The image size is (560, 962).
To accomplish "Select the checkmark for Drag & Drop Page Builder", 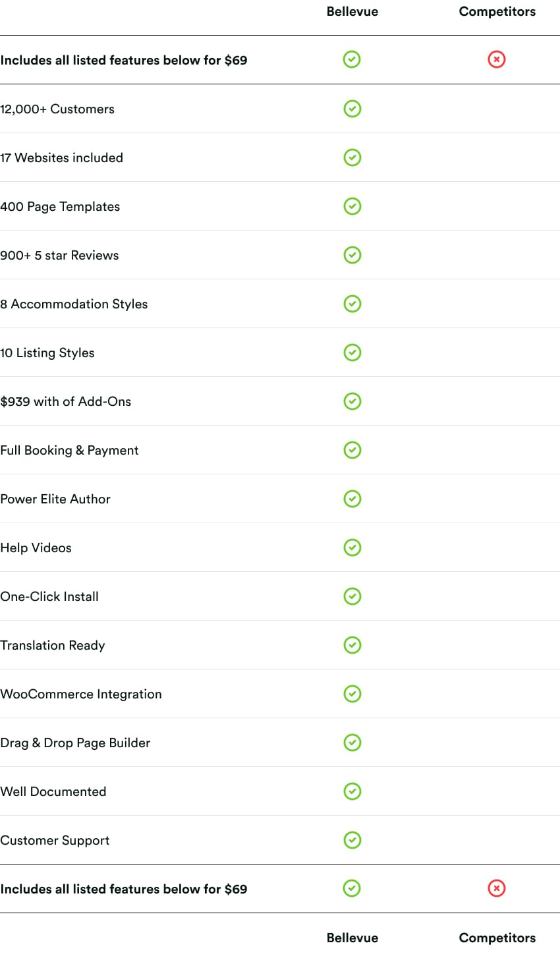I will [x=352, y=743].
